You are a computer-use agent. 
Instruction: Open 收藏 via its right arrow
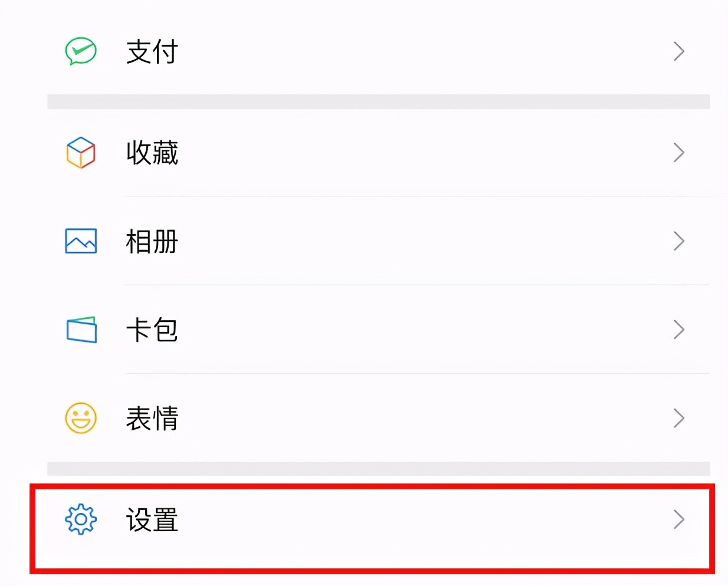[679, 153]
